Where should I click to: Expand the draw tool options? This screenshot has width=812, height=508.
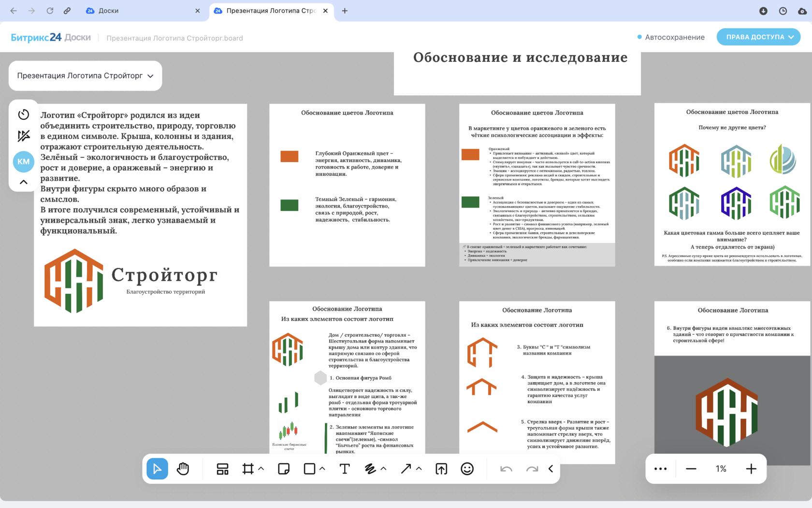[383, 468]
